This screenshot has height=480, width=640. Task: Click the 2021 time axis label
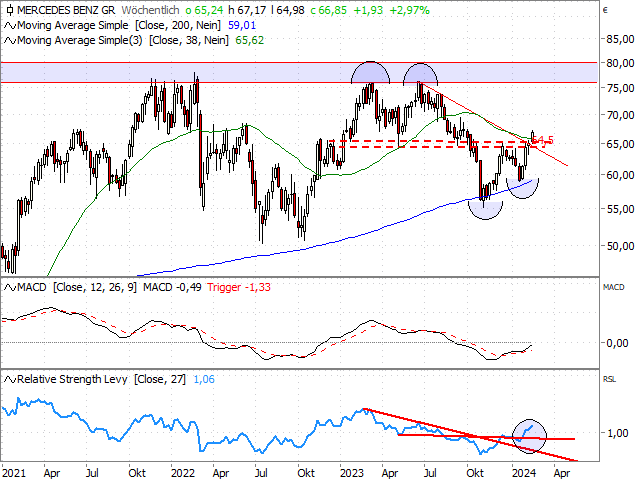pos(14,473)
